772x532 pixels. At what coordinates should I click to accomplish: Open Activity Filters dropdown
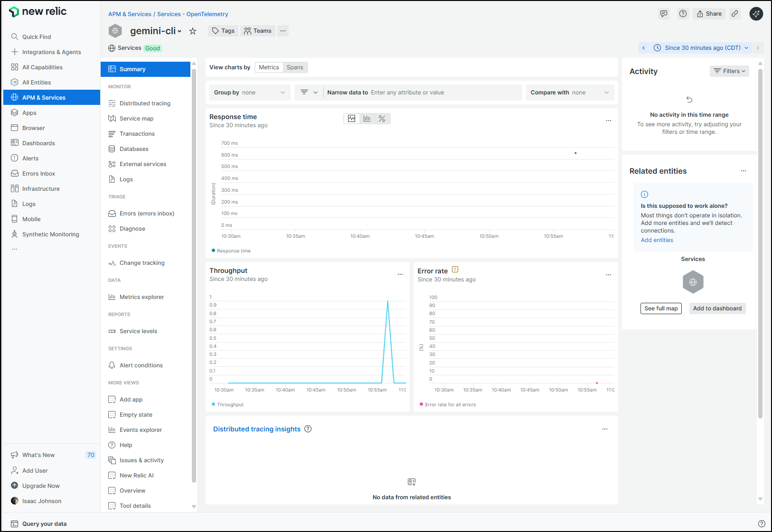[729, 71]
